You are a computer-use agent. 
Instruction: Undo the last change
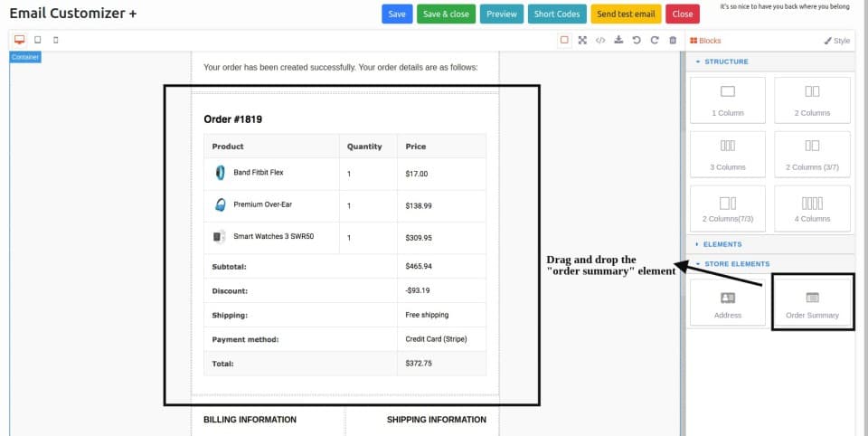tap(637, 40)
